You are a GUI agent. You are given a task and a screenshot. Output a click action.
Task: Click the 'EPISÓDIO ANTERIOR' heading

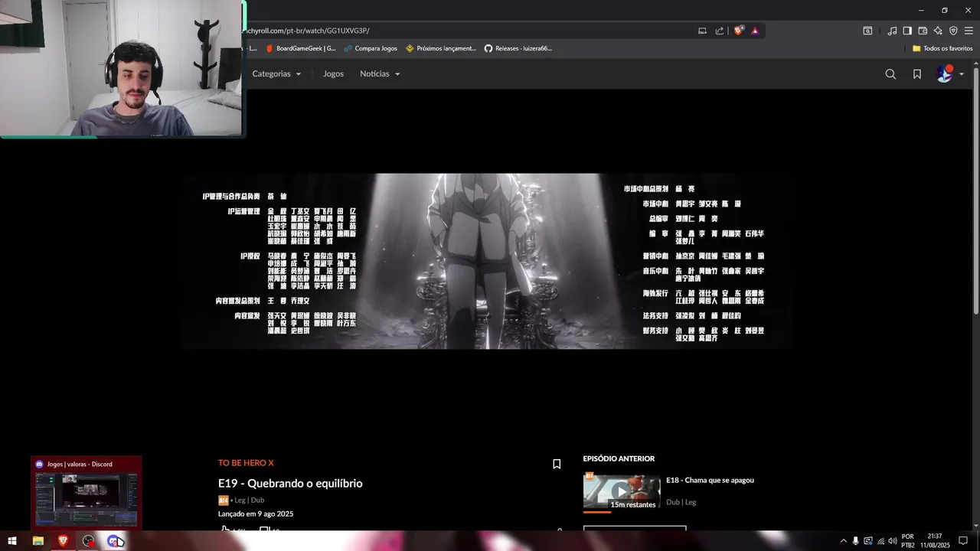click(x=619, y=459)
